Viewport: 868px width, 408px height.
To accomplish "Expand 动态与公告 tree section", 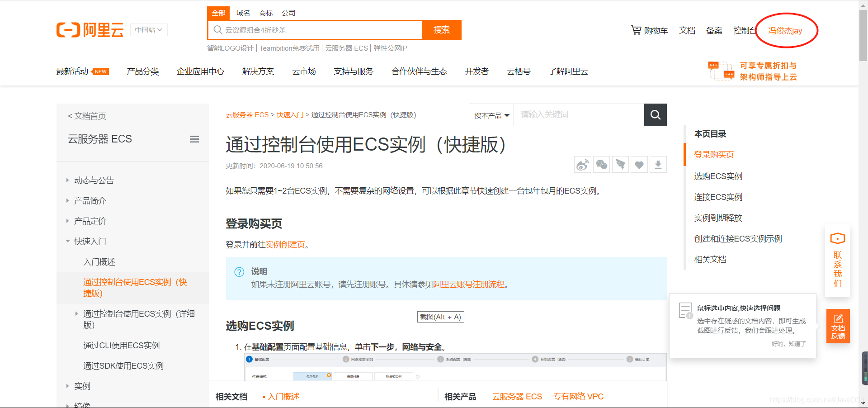I will [67, 180].
